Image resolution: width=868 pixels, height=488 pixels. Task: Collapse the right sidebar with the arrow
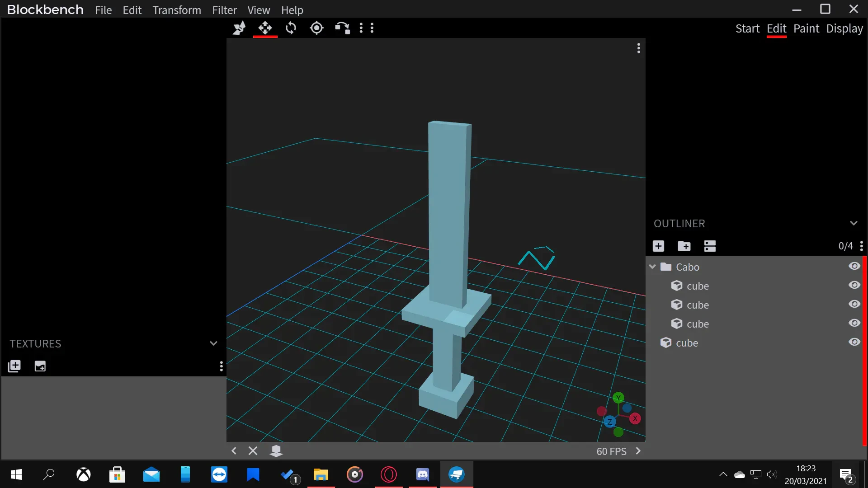pyautogui.click(x=638, y=451)
